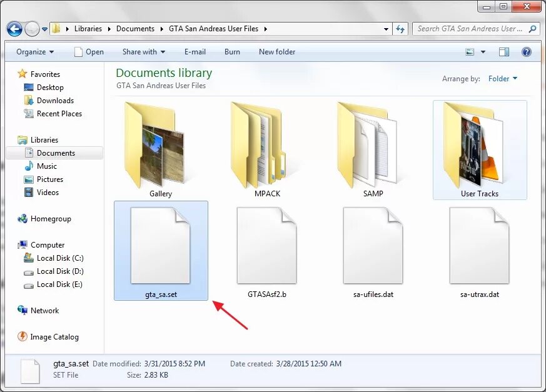Select the sa-ufiles.dat file
The width and height of the screenshot is (546, 392).
click(373, 250)
